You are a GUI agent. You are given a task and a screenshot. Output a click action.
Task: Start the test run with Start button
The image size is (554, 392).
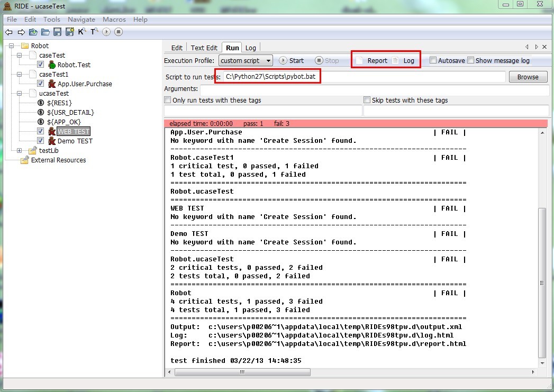coord(292,60)
